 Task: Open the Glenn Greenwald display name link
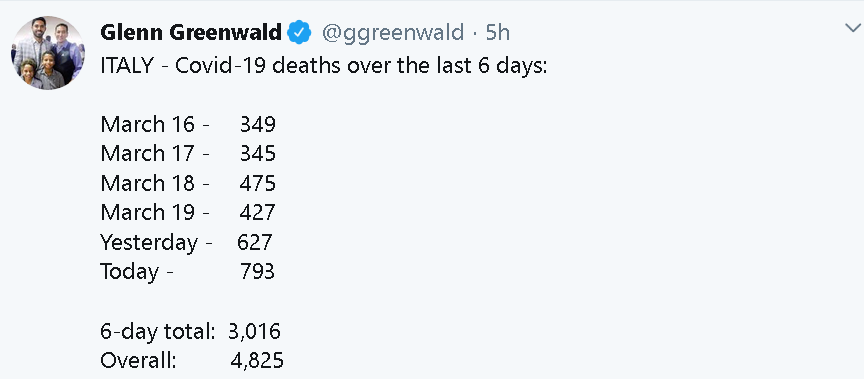pos(191,33)
